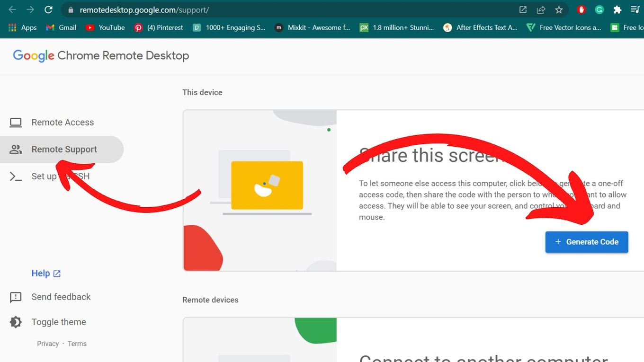Click the browser back arrow
644x362 pixels.
[x=12, y=9]
